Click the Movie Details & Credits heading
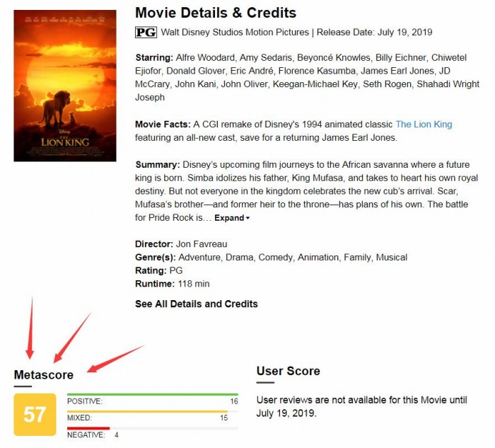The height and width of the screenshot is (448, 495). click(x=216, y=13)
